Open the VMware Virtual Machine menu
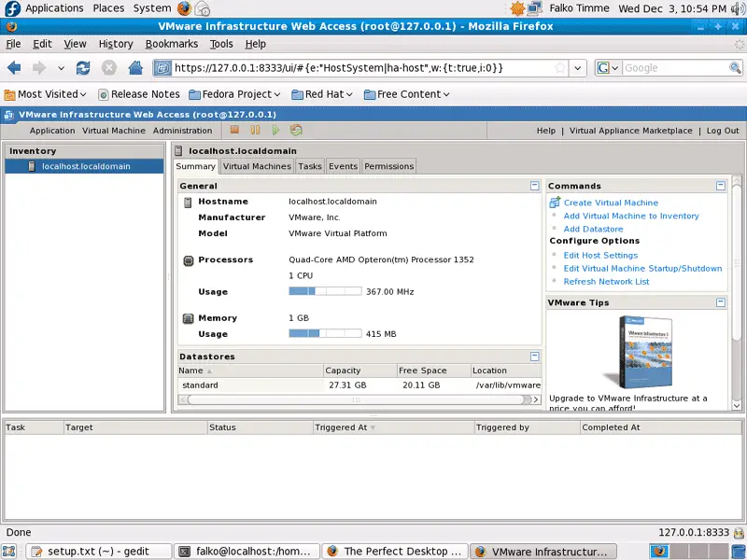Screen dimensions: 747x560 tap(113, 131)
